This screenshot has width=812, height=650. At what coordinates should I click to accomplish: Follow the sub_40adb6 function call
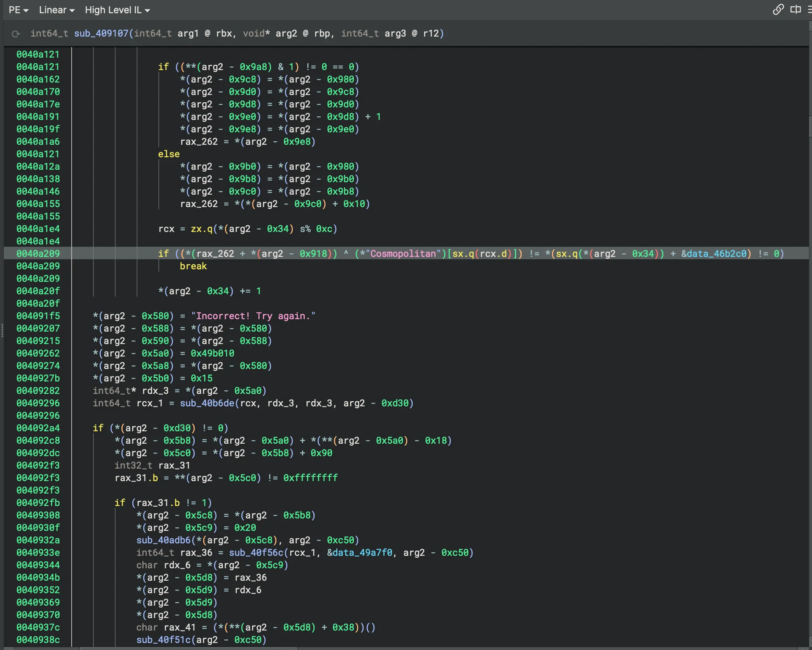[x=163, y=540]
